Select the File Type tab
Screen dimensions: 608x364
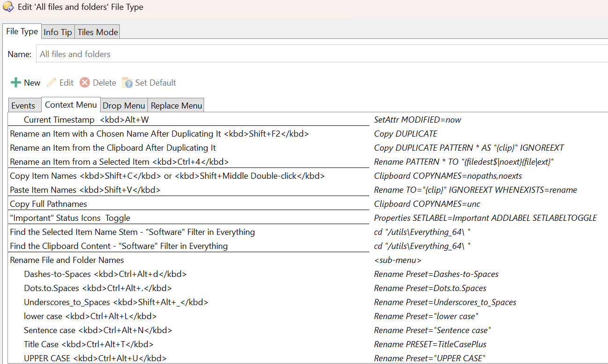tap(22, 31)
